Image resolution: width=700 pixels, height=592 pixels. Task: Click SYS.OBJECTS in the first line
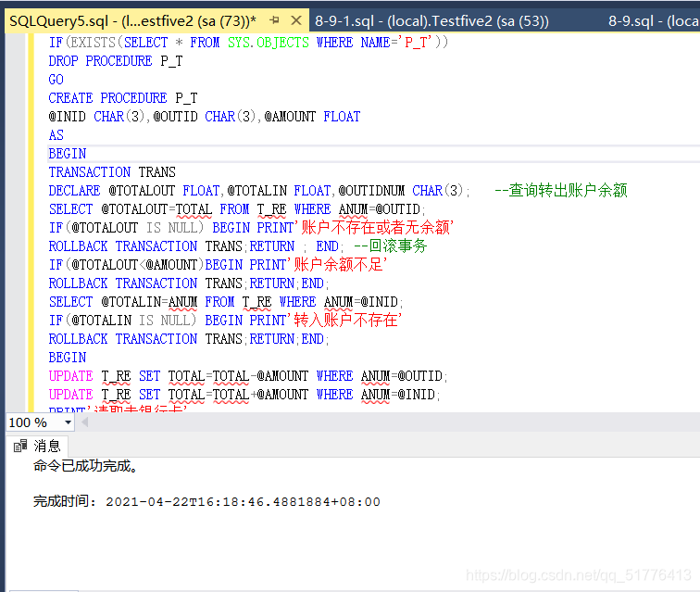pos(269,43)
